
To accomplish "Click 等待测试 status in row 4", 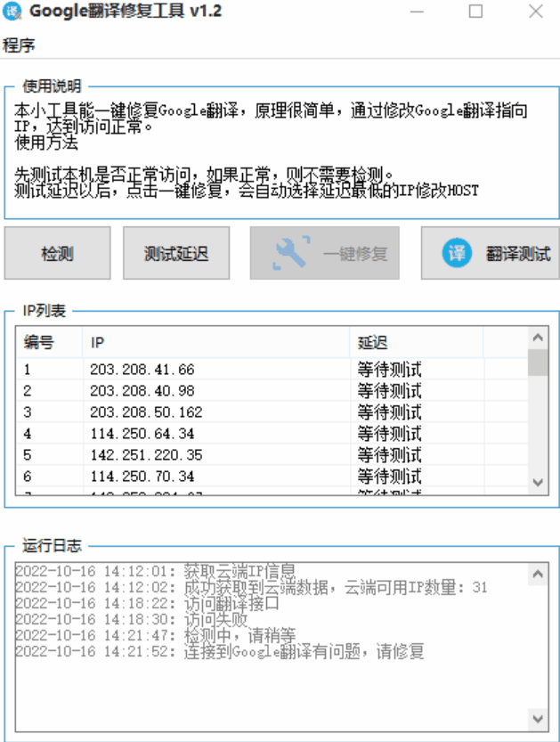I will (x=389, y=433).
